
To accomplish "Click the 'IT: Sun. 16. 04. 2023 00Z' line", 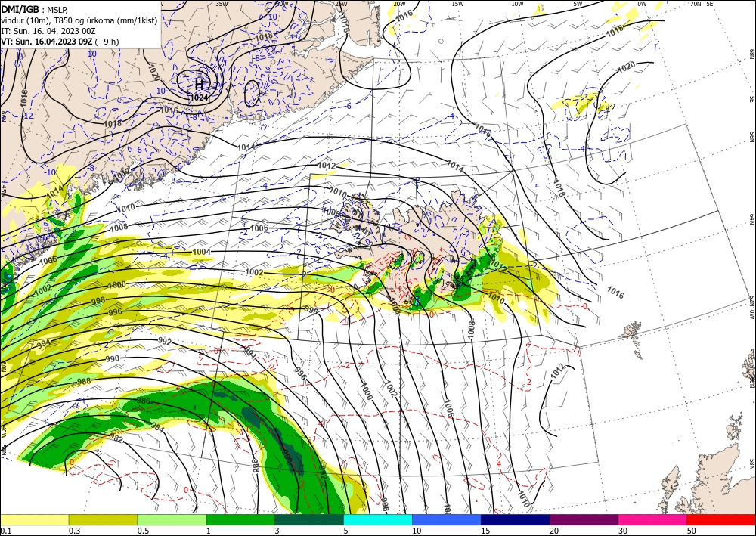I will click(x=48, y=31).
